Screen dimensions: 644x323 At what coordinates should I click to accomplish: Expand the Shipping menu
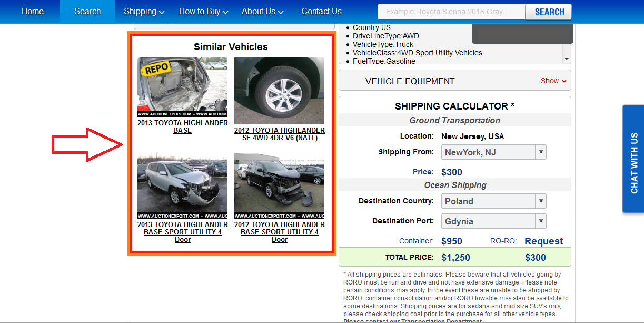144,11
